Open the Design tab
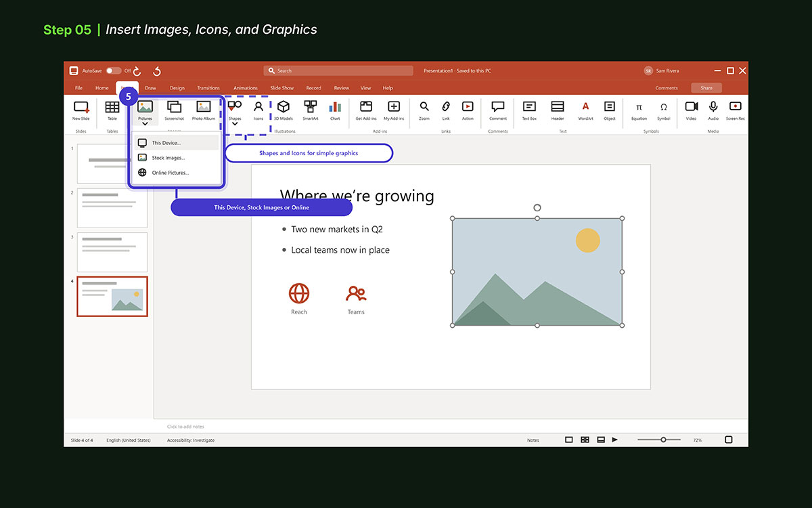This screenshot has height=508, width=812. pos(177,88)
